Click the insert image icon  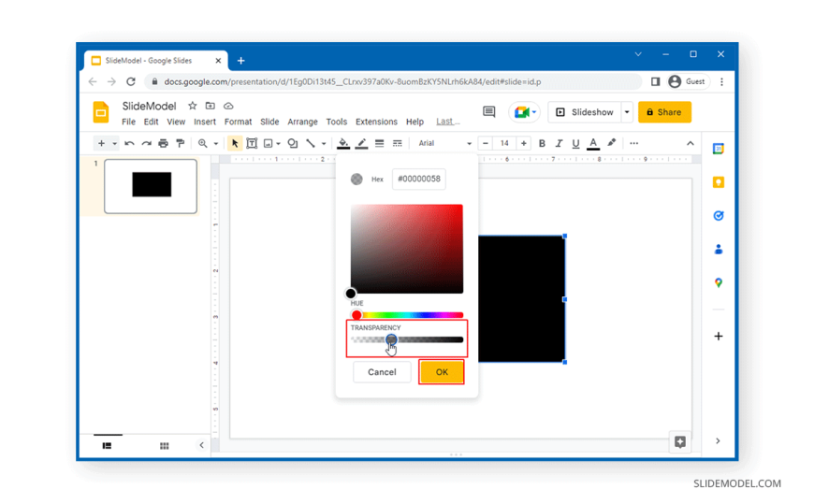pyautogui.click(x=268, y=144)
